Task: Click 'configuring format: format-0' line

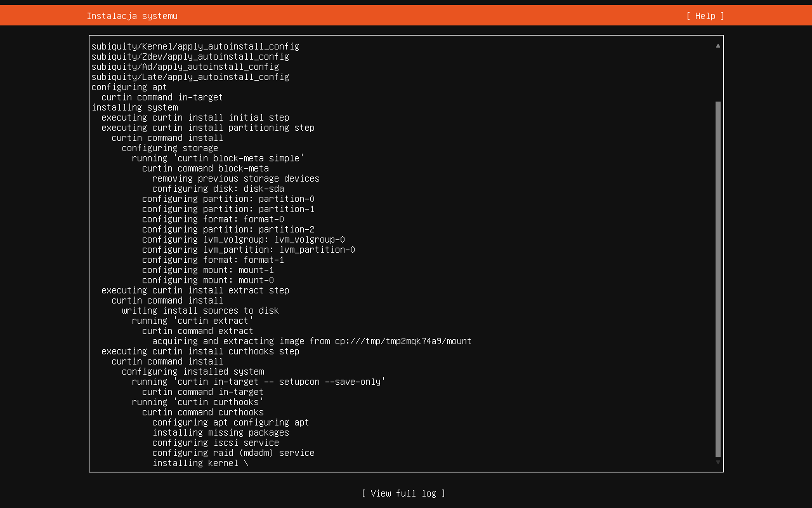Action: (x=213, y=219)
